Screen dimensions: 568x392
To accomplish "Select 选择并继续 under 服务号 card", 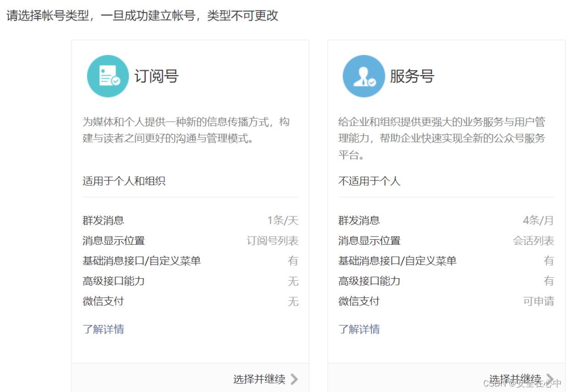I will (515, 379).
